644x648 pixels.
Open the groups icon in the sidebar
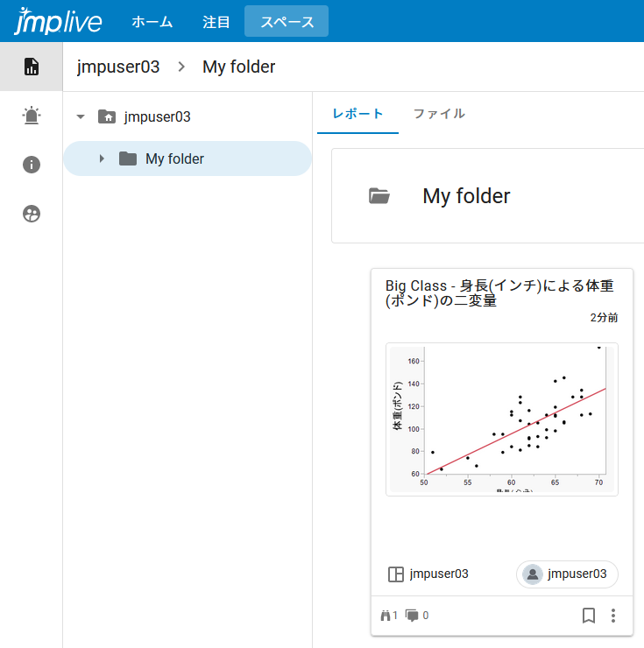(32, 214)
